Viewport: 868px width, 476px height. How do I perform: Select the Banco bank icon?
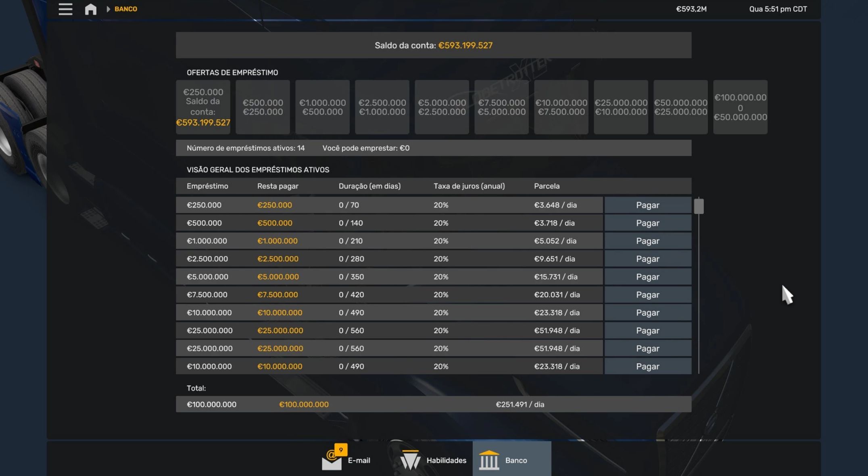pyautogui.click(x=489, y=460)
